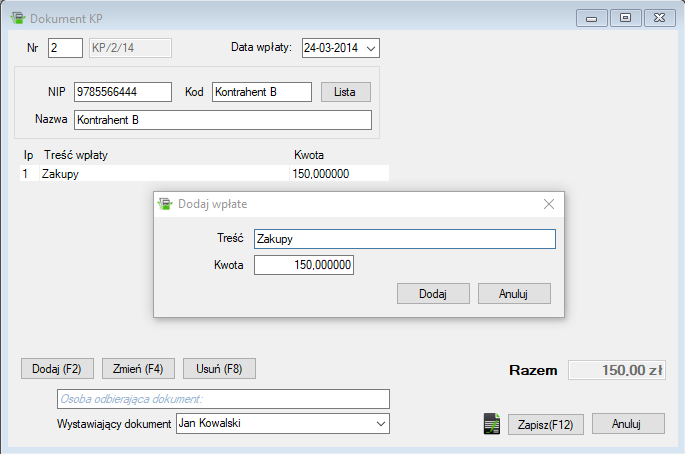Open the Data wpłaty date dropdown

point(371,48)
